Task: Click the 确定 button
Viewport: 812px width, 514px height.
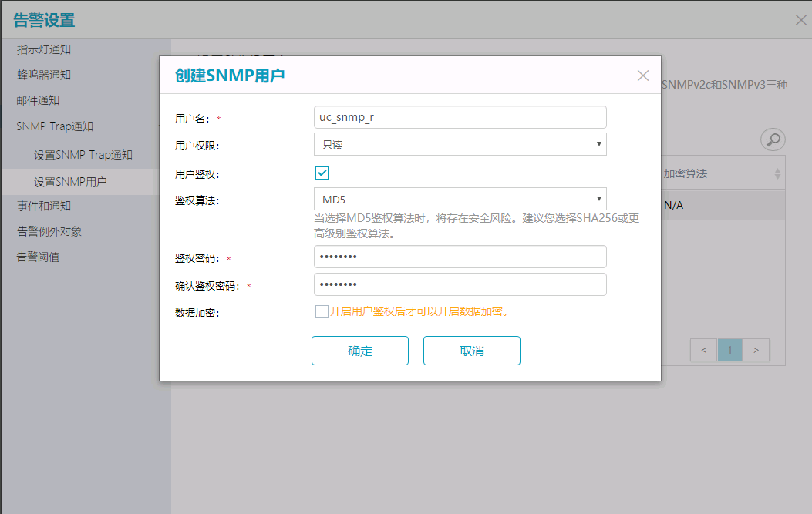Action: click(x=359, y=351)
